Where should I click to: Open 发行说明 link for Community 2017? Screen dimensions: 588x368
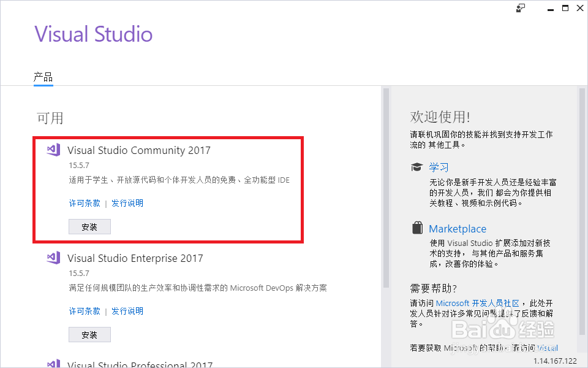pyautogui.click(x=127, y=203)
